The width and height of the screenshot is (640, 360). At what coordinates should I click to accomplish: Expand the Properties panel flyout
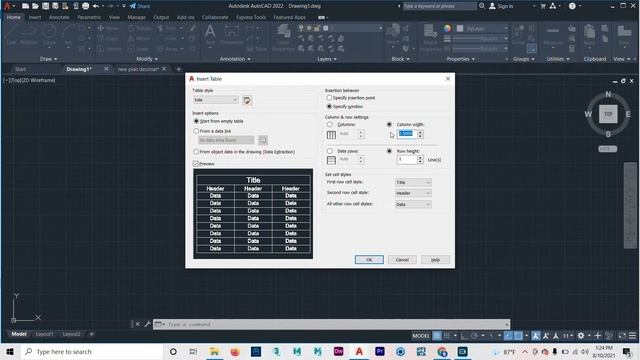tap(461, 59)
